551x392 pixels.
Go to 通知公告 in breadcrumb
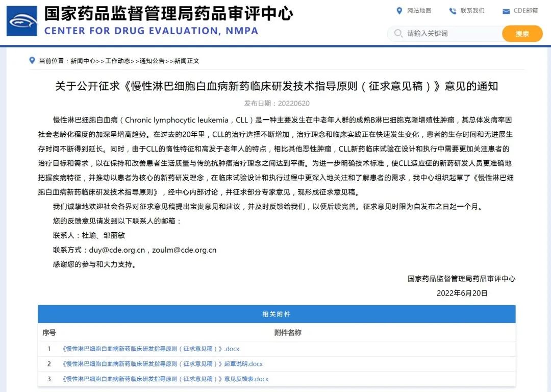pyautogui.click(x=152, y=61)
